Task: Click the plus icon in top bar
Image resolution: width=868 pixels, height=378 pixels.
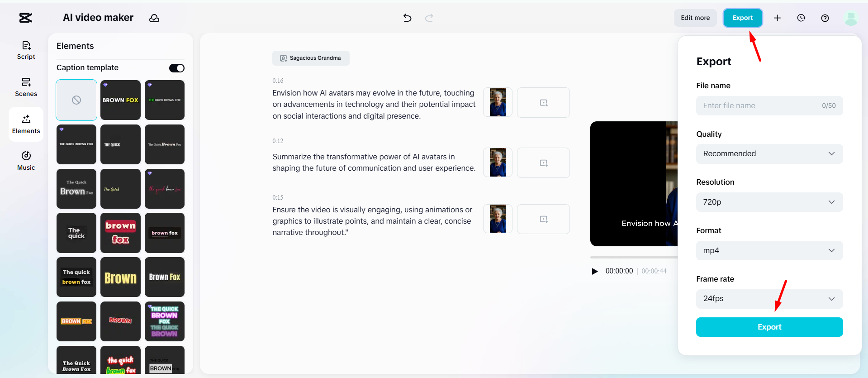Action: pyautogui.click(x=777, y=18)
